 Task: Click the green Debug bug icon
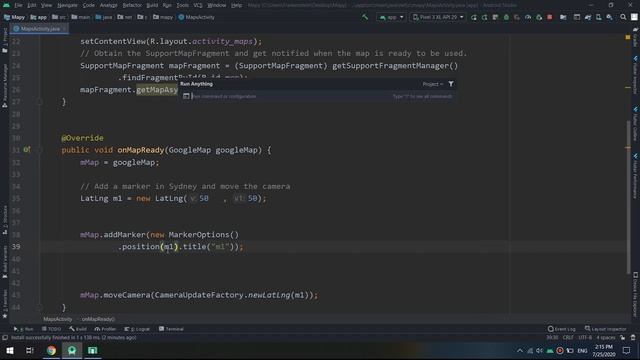506,17
